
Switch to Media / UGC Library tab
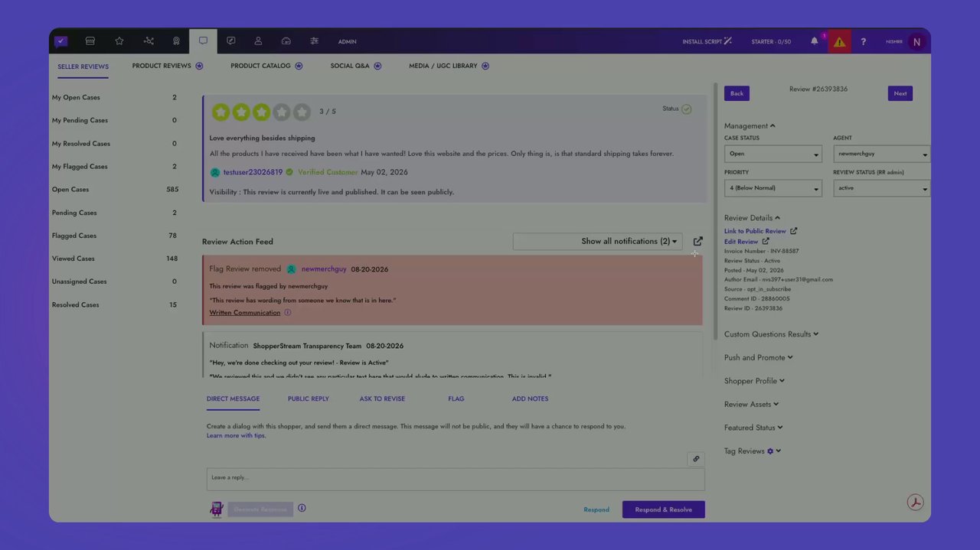coord(443,66)
